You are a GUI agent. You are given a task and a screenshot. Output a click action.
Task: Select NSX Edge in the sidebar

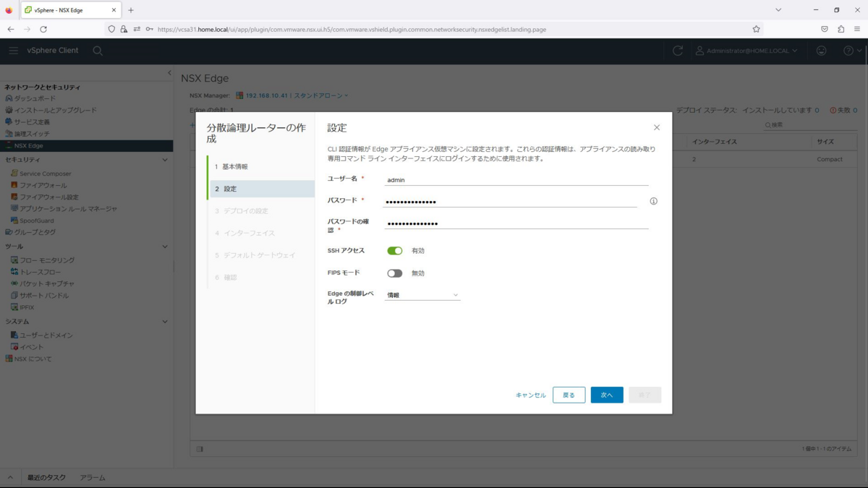click(86, 145)
